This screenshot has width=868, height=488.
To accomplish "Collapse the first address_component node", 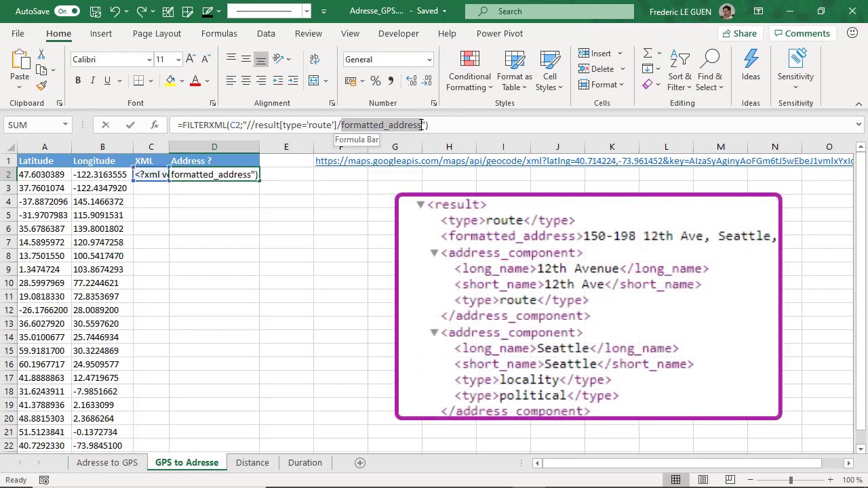I will pyautogui.click(x=434, y=253).
